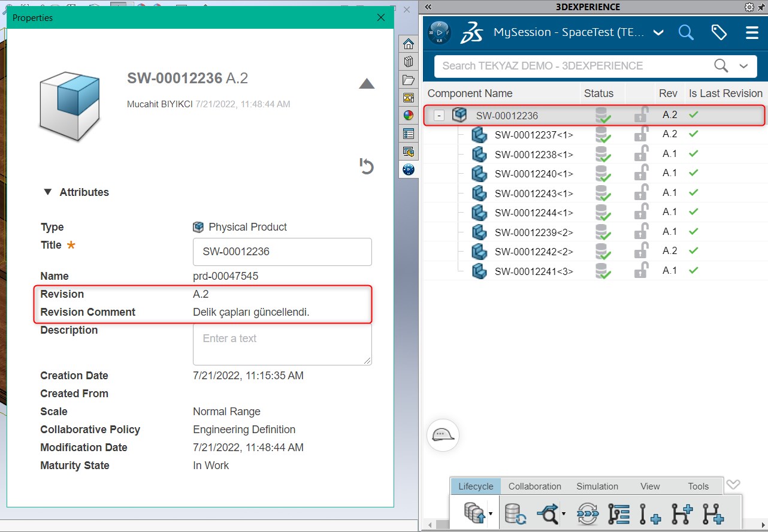
Task: Click lock icon of SW-00012238<1> row
Action: (641, 153)
